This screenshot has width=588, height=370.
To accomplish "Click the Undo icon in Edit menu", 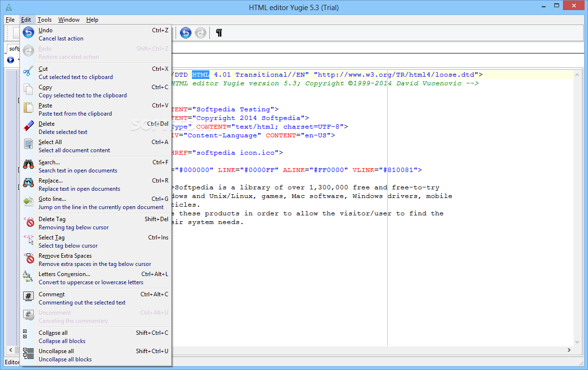I will [29, 33].
